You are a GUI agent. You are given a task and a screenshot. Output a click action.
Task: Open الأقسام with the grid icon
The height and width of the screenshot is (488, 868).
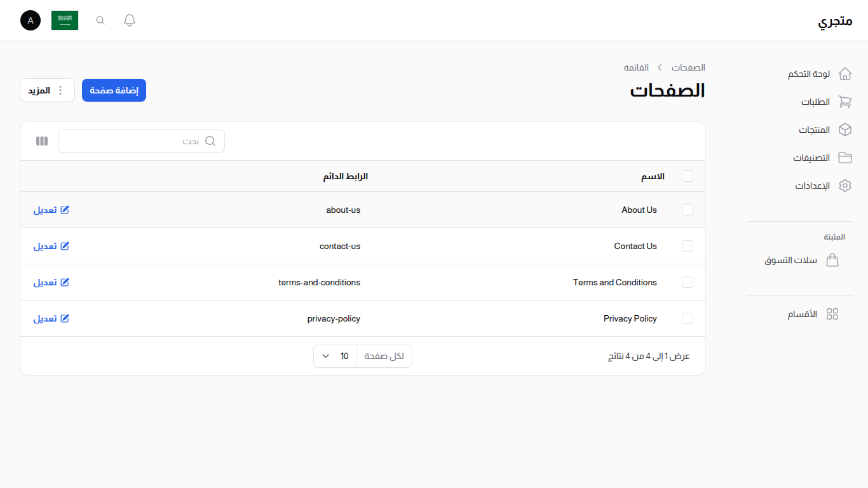[x=833, y=313]
